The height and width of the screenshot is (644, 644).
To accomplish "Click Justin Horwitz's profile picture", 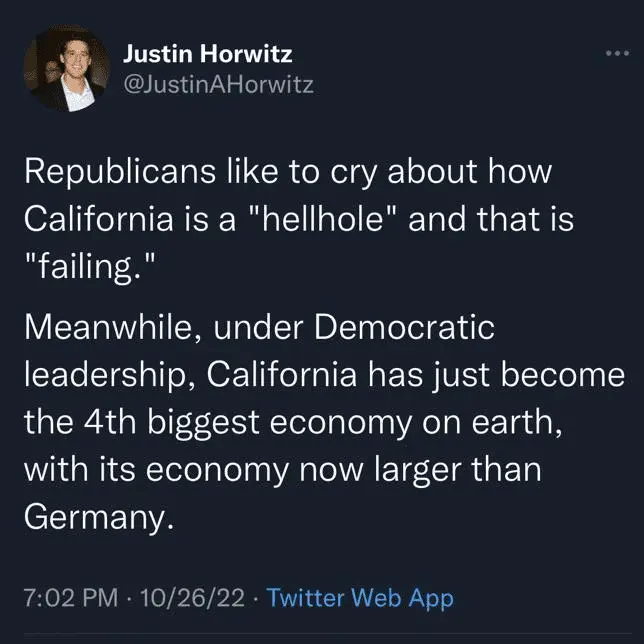I will (64, 67).
